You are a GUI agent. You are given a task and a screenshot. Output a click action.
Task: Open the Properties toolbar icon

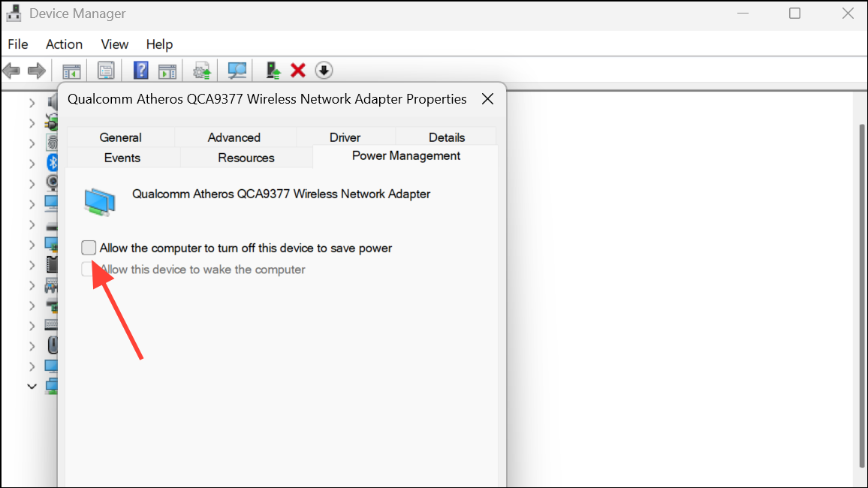106,71
